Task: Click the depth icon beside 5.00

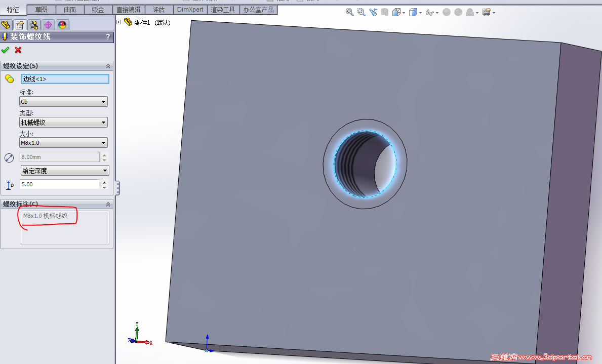Action: click(x=10, y=185)
